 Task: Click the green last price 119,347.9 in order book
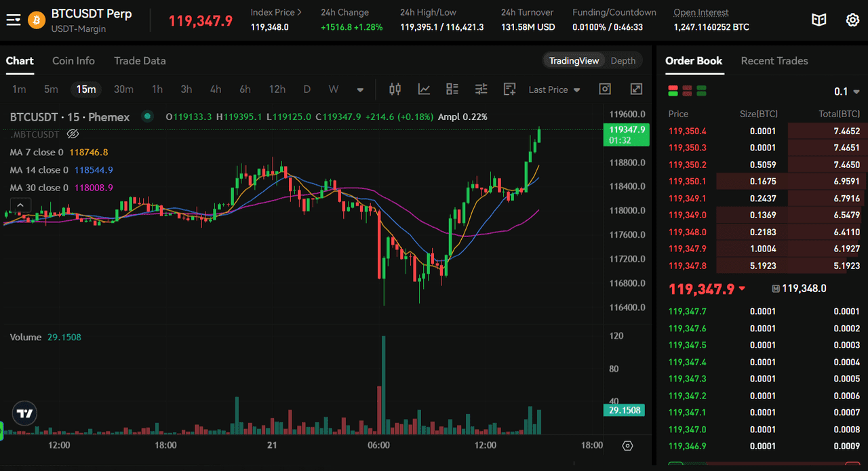coord(701,287)
